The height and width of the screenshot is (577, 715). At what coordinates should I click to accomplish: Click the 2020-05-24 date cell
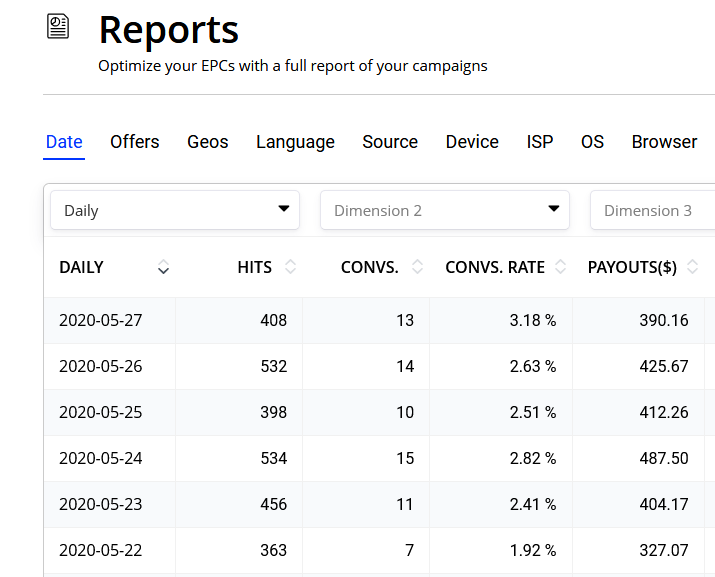(101, 458)
